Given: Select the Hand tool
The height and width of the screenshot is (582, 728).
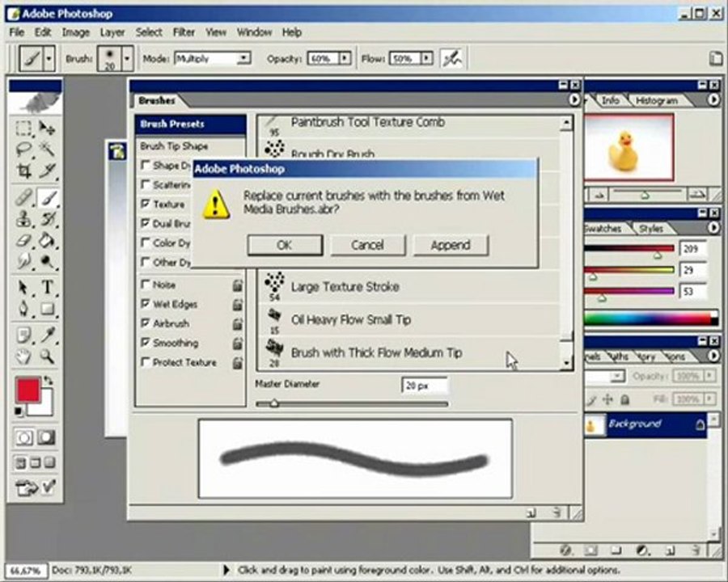Looking at the screenshot, I should 23,356.
